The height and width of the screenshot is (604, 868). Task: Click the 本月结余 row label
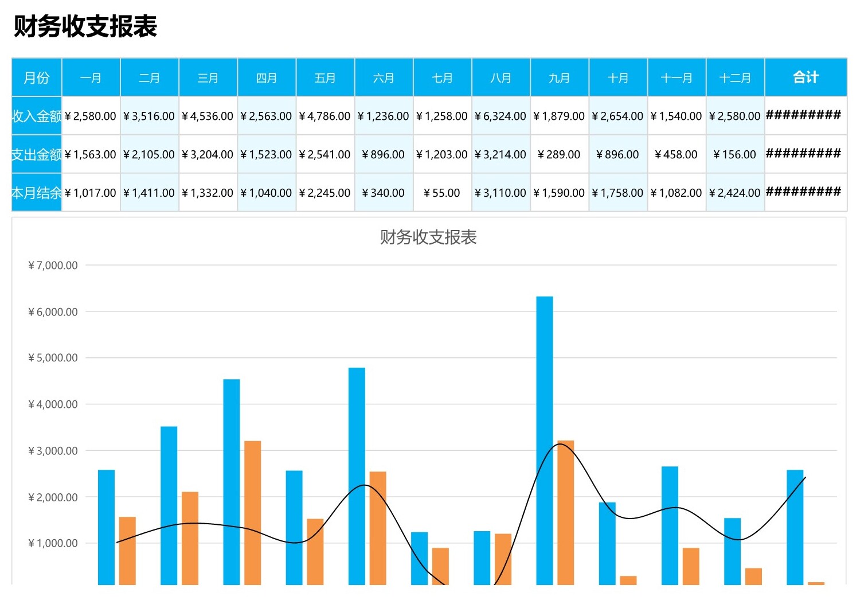pyautogui.click(x=36, y=193)
